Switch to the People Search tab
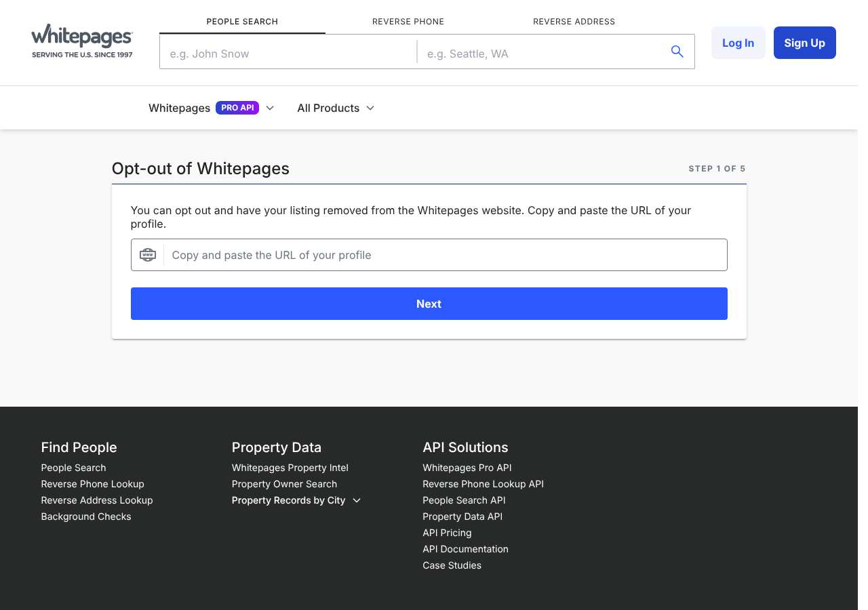This screenshot has width=868, height=610. pyautogui.click(x=242, y=22)
